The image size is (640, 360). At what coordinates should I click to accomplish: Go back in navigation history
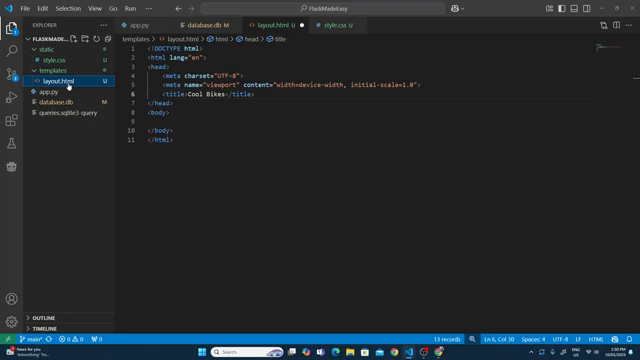click(178, 8)
